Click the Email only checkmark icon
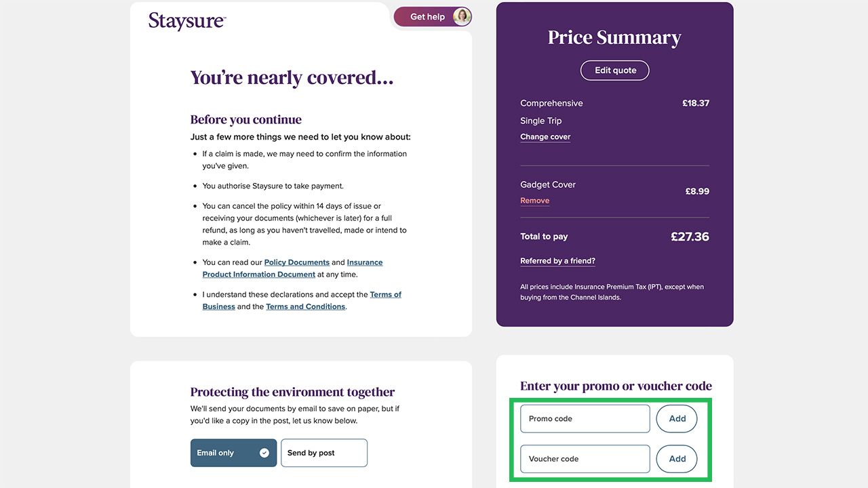The image size is (868, 488). pos(264,453)
